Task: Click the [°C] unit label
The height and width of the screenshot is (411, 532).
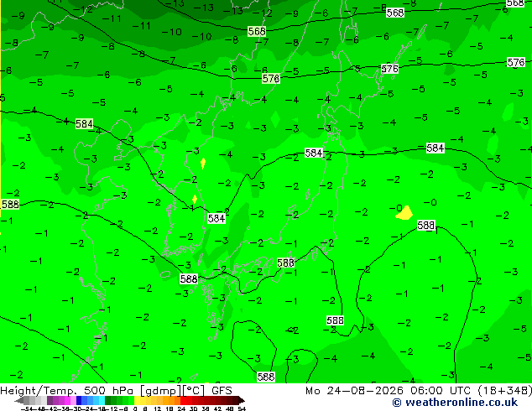Action: 194,391
